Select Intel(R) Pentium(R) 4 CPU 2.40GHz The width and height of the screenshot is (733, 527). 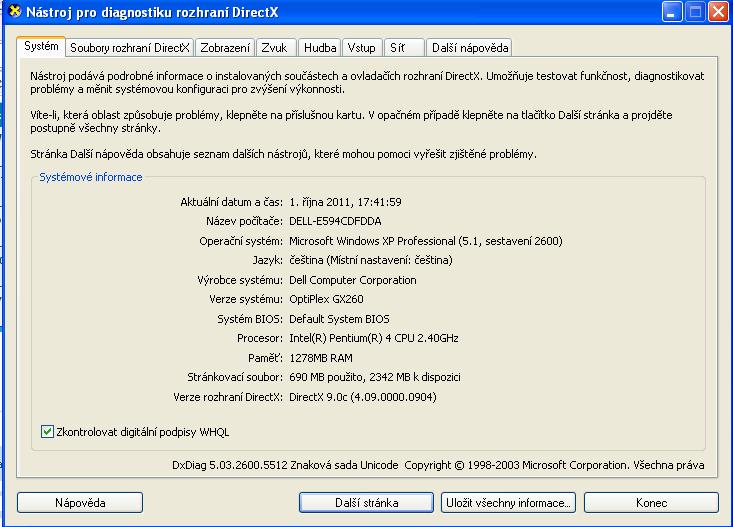(374, 338)
